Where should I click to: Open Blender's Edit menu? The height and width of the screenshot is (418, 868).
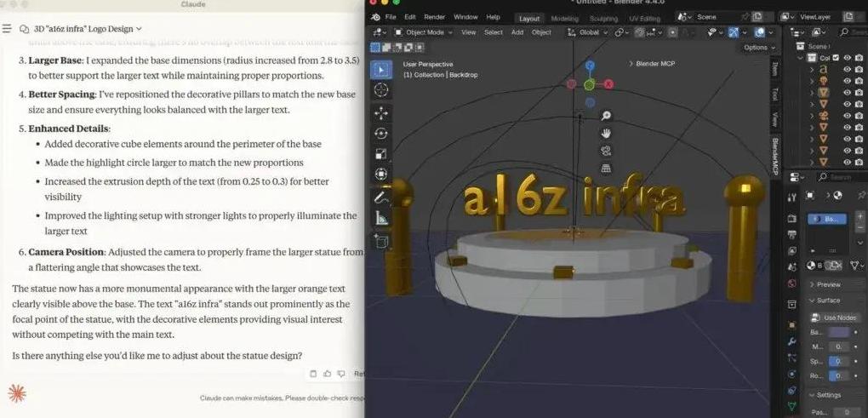point(409,17)
